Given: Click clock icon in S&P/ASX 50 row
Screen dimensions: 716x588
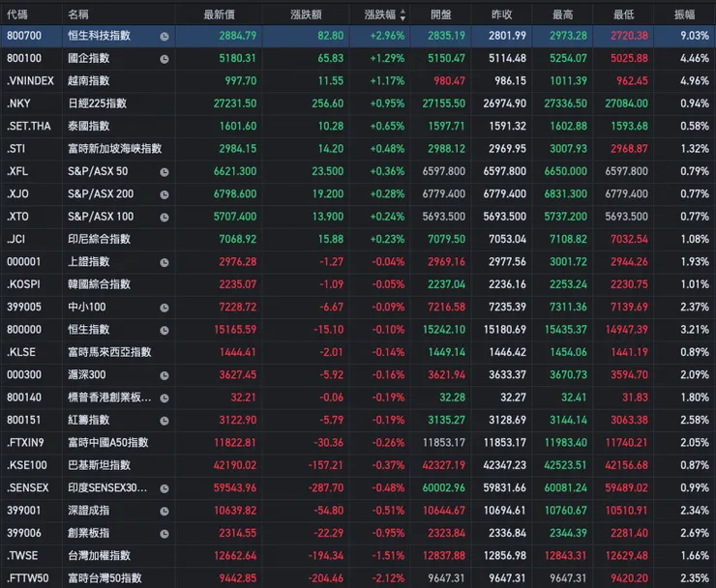Looking at the screenshot, I should 164,172.
